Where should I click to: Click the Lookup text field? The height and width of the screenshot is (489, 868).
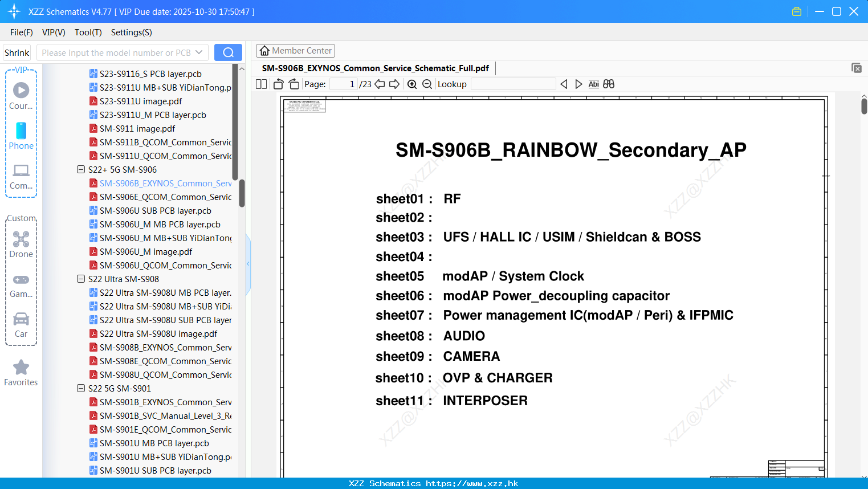[x=513, y=84]
